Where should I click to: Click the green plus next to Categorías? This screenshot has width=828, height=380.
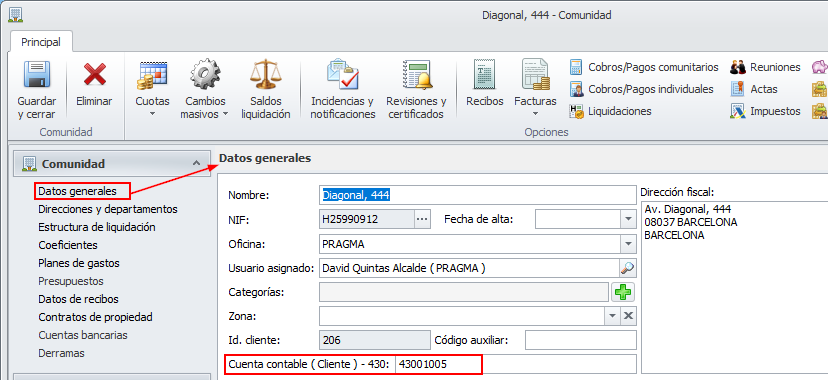623,292
